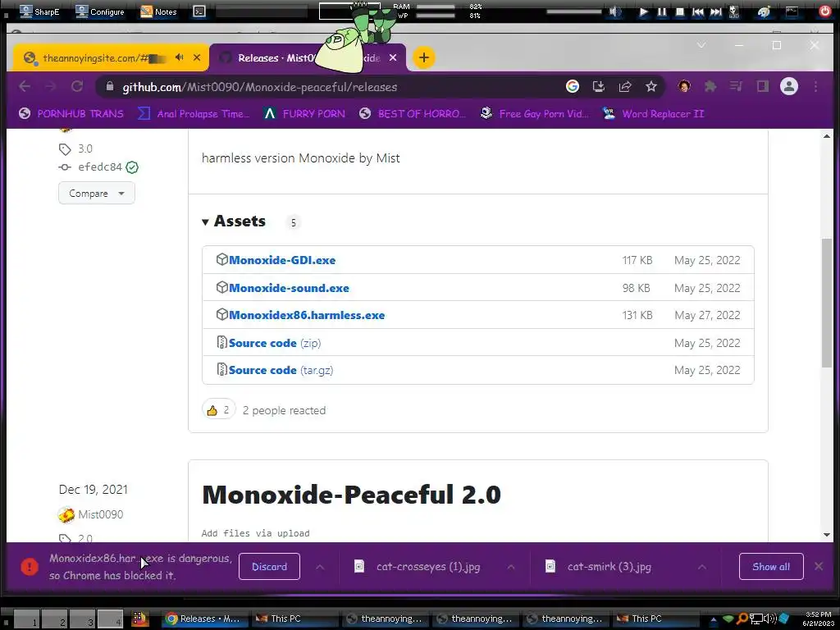Open the extensions puzzle icon

(x=710, y=86)
